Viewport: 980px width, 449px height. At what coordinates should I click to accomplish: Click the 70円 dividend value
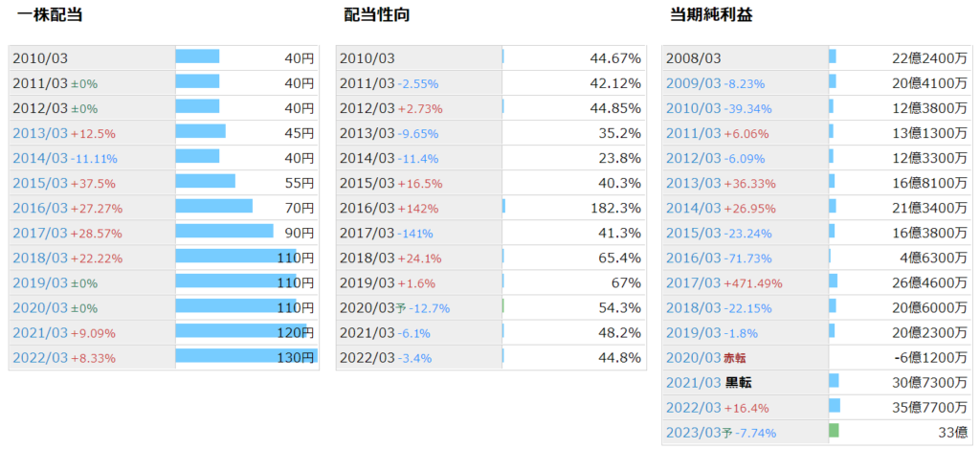click(x=300, y=209)
